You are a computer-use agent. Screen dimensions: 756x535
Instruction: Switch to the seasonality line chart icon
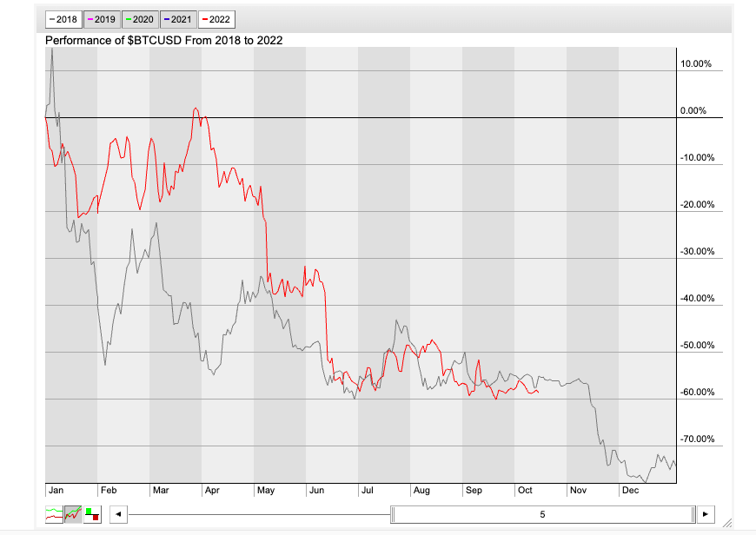coord(54,514)
